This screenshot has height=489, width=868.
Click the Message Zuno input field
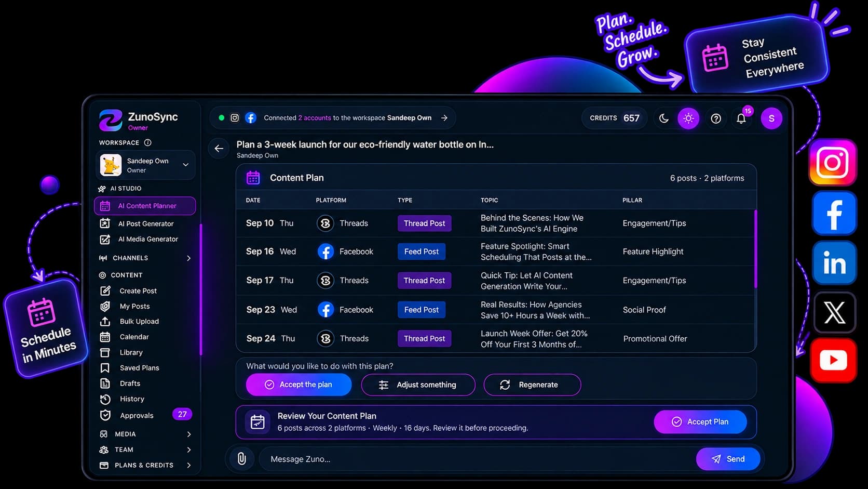point(478,459)
